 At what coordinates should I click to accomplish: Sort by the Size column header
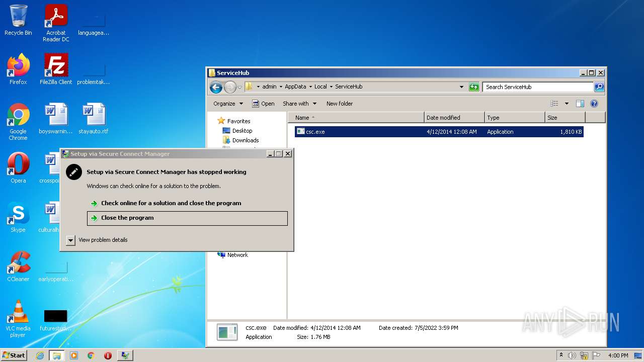point(565,118)
